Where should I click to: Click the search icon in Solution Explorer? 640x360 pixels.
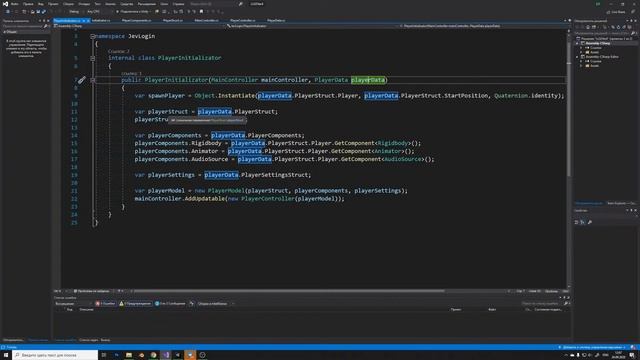point(633,33)
